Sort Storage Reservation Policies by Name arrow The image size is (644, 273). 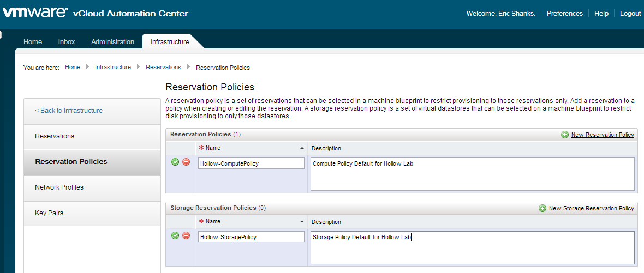point(302,222)
